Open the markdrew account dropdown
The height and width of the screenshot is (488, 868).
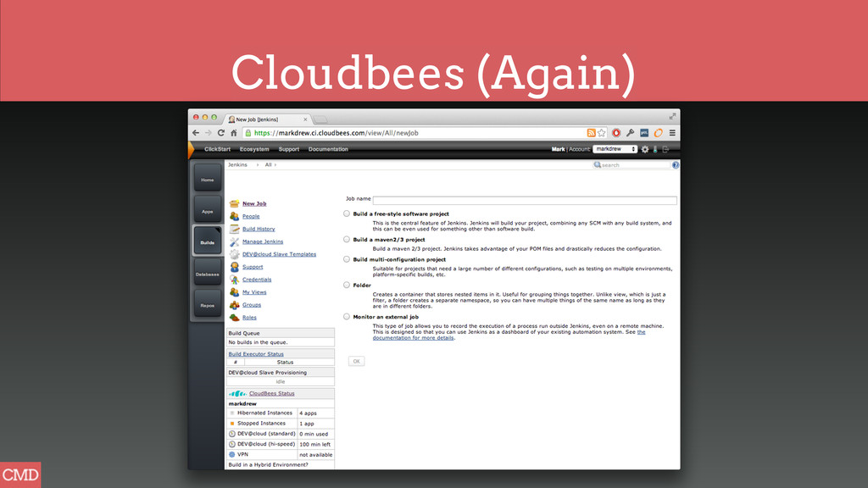[x=615, y=149]
